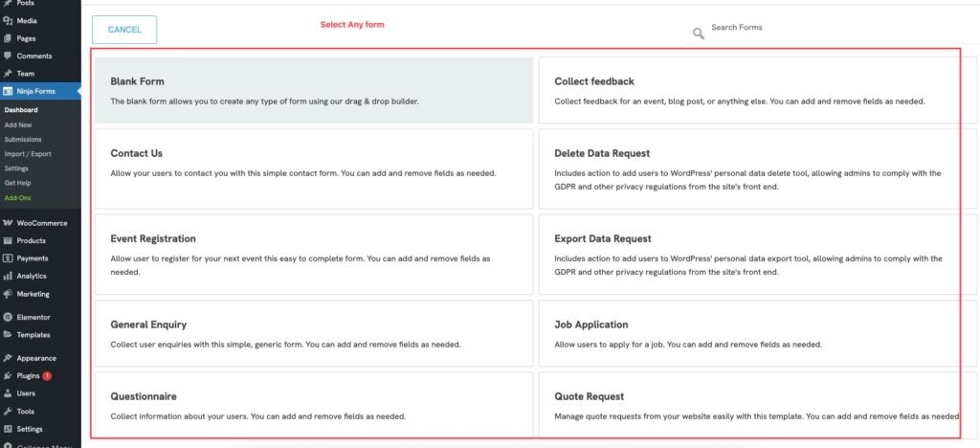The height and width of the screenshot is (448, 980).
Task: Click the Elementor circle icon
Action: coord(8,317)
